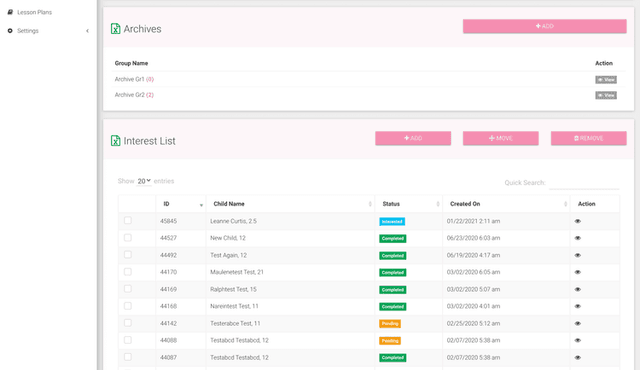Image resolution: width=640 pixels, height=370 pixels.
Task: Click the Interested status badge
Action: [392, 222]
